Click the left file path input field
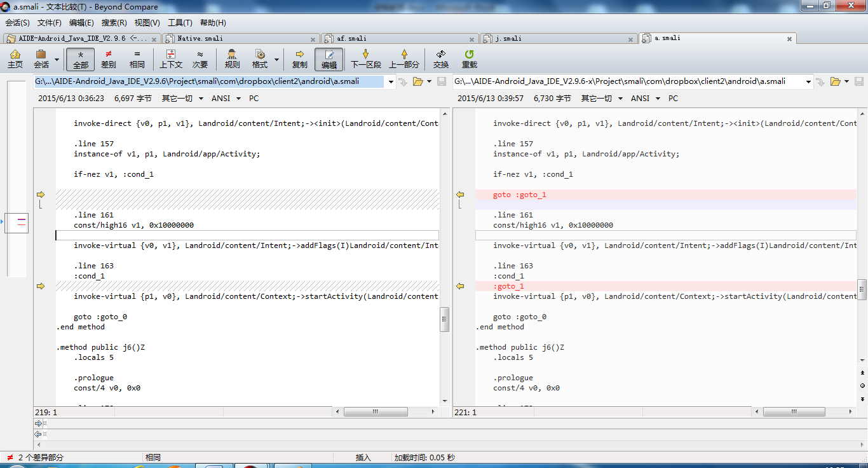Viewport: 868px width, 468px height. click(x=208, y=81)
